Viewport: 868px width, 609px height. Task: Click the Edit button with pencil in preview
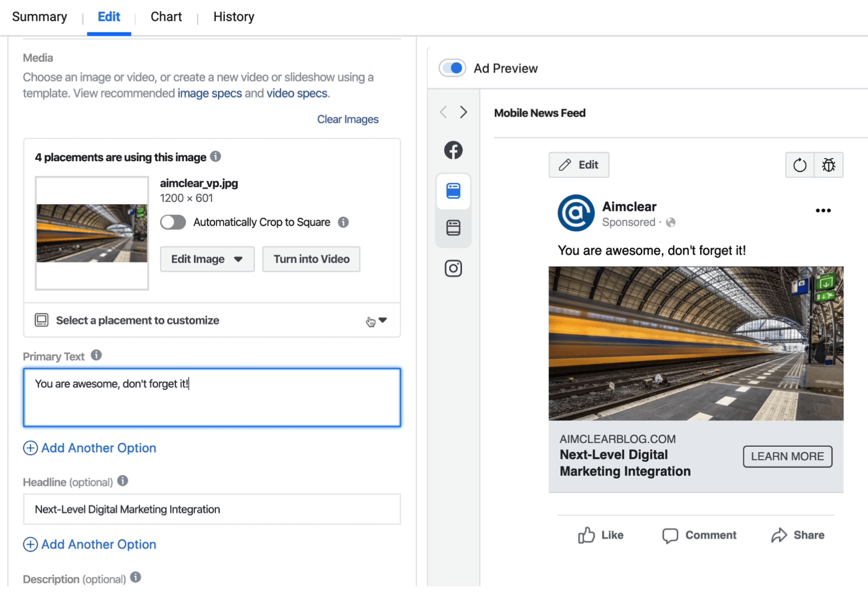(x=579, y=165)
